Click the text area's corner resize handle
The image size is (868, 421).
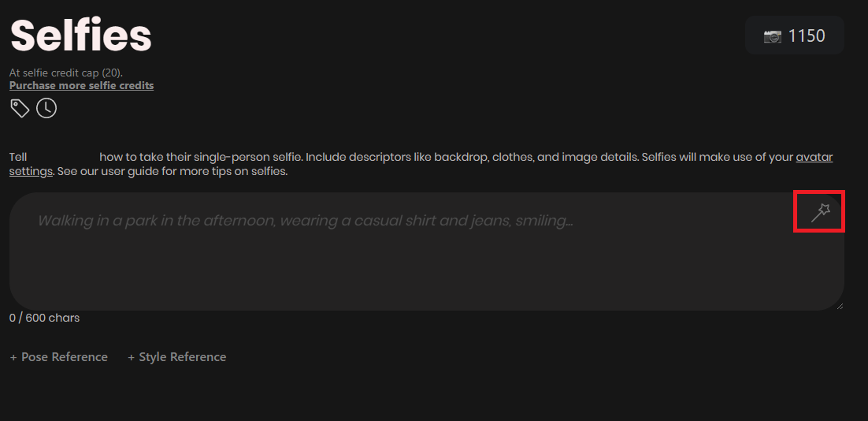[840, 306]
